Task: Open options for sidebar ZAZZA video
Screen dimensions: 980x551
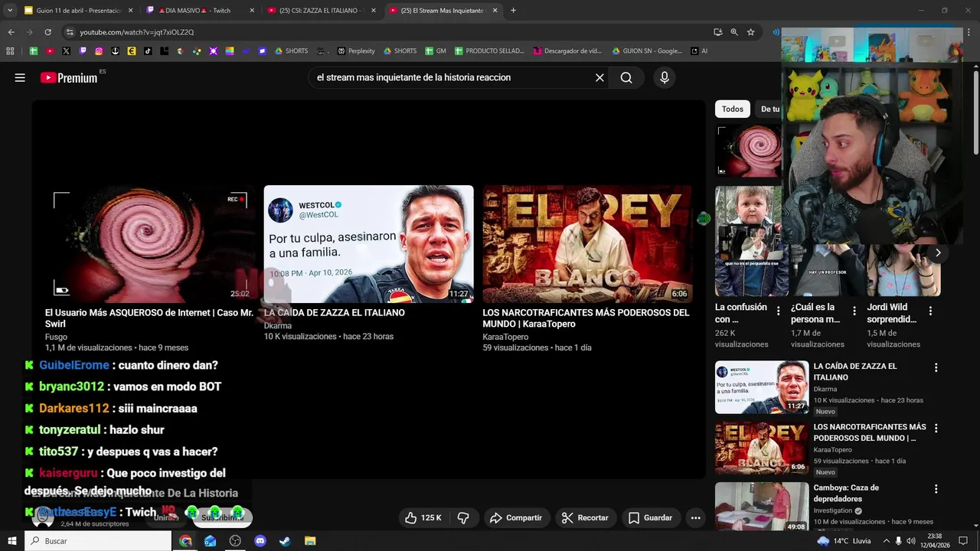Action: [x=936, y=368]
